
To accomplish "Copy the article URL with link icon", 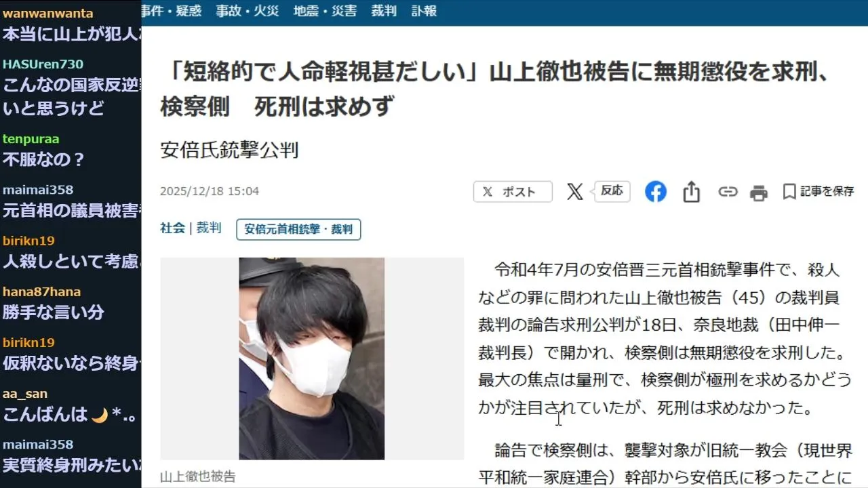I will [728, 192].
